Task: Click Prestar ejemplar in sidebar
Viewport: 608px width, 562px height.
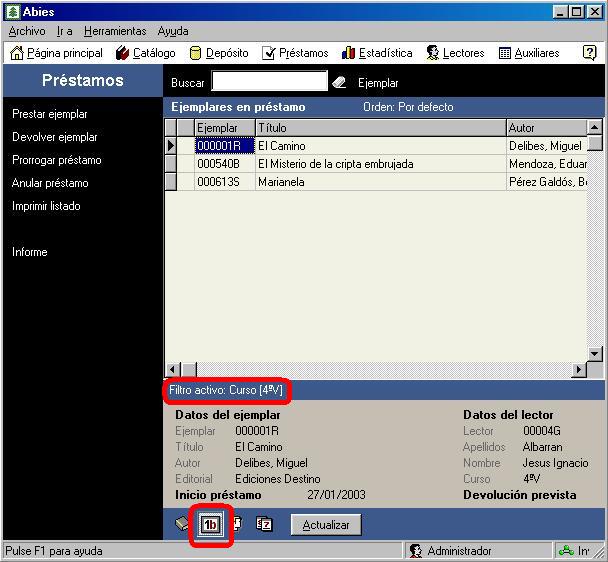Action: tap(50, 114)
